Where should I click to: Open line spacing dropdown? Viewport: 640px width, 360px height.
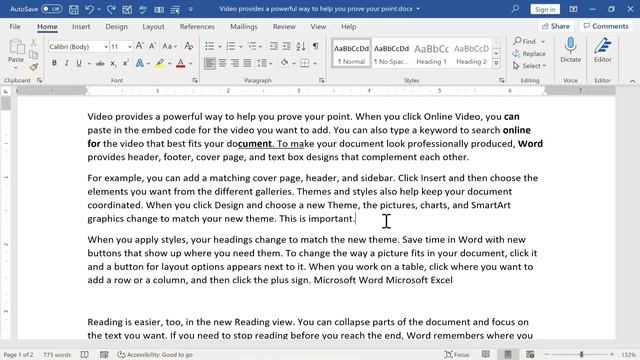coord(264,63)
